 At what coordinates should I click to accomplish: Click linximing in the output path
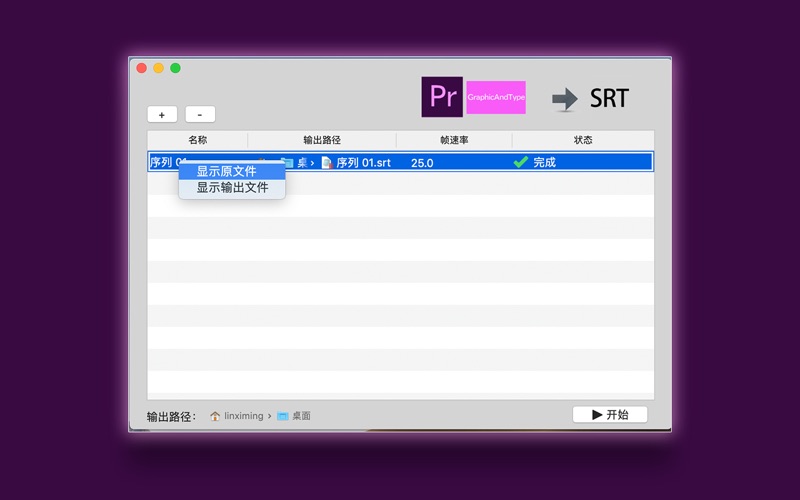click(x=244, y=416)
